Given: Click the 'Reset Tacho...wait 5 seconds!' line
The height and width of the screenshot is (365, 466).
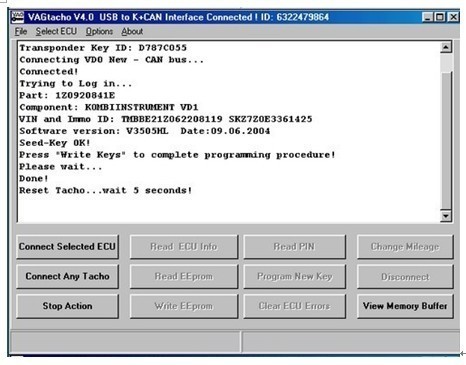Looking at the screenshot, I should (106, 191).
